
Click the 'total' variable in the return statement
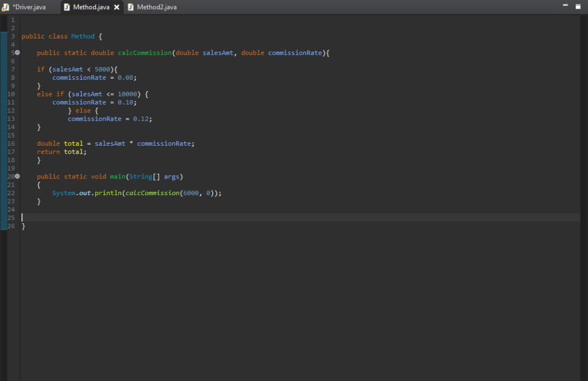tap(73, 152)
